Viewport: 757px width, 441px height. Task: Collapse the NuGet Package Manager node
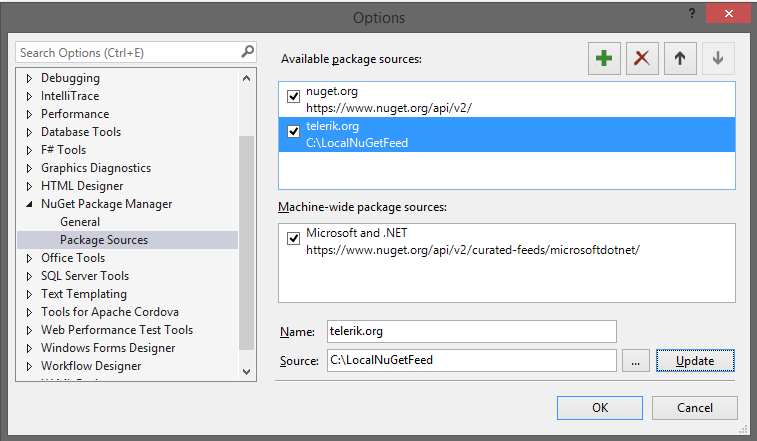pos(29,204)
